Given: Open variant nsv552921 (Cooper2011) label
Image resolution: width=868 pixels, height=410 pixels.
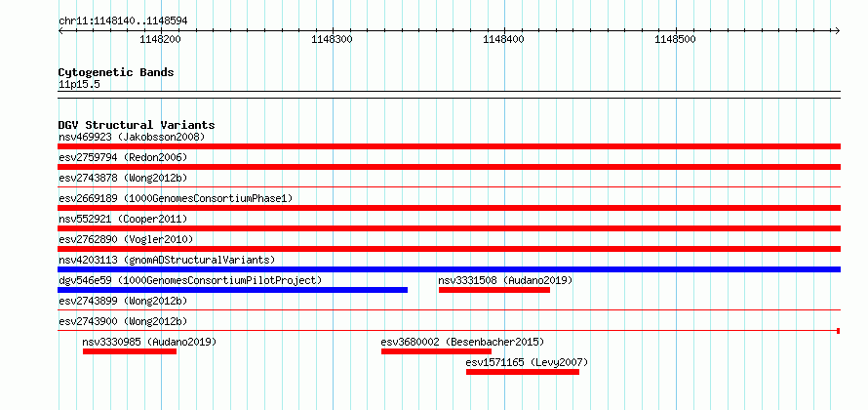Looking at the screenshot, I should 123,219.
